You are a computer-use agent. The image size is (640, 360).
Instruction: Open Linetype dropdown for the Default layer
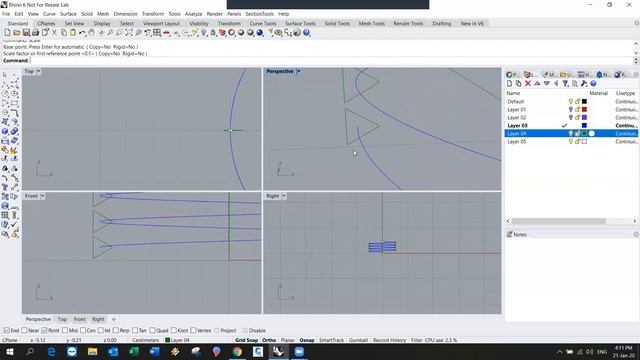click(627, 102)
